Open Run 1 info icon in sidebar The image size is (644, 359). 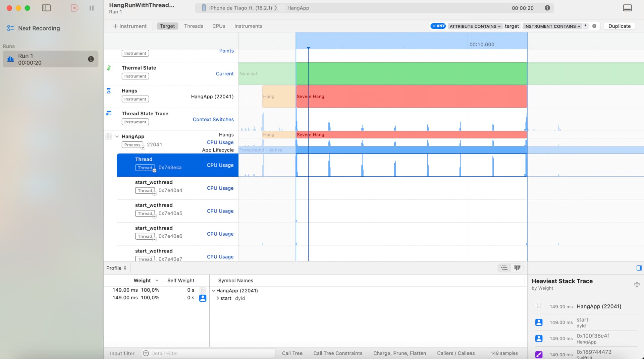[x=91, y=59]
